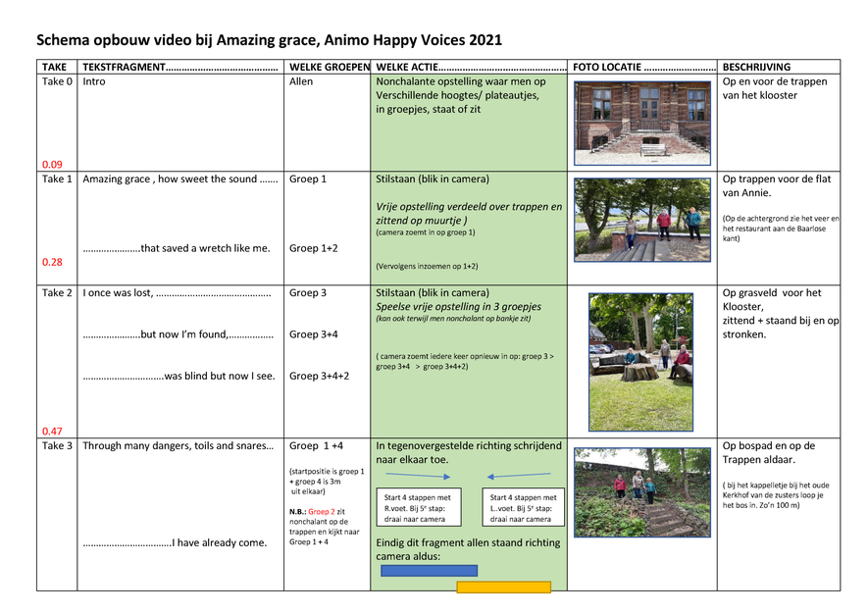The image size is (868, 614).
Task: Click the 'Take 0' cell
Action: pyautogui.click(x=57, y=81)
